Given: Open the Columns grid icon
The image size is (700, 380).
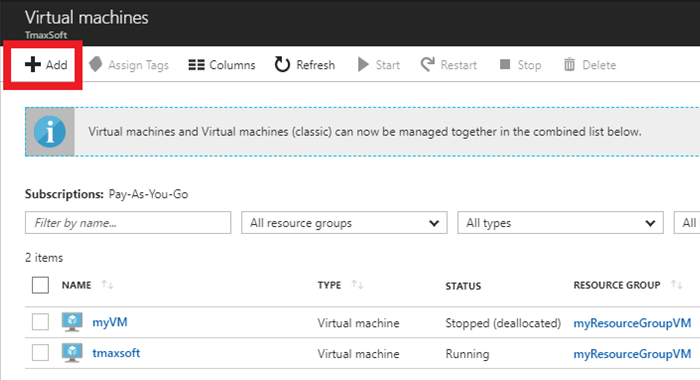Looking at the screenshot, I should 196,65.
